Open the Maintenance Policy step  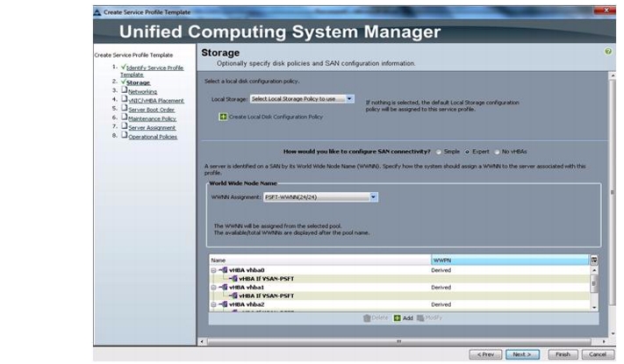[152, 119]
